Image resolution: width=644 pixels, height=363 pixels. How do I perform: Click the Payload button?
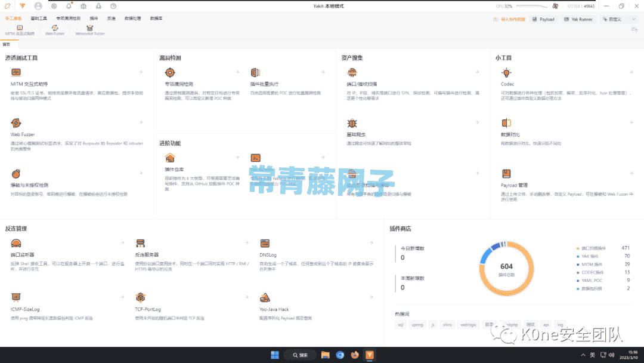pos(543,19)
